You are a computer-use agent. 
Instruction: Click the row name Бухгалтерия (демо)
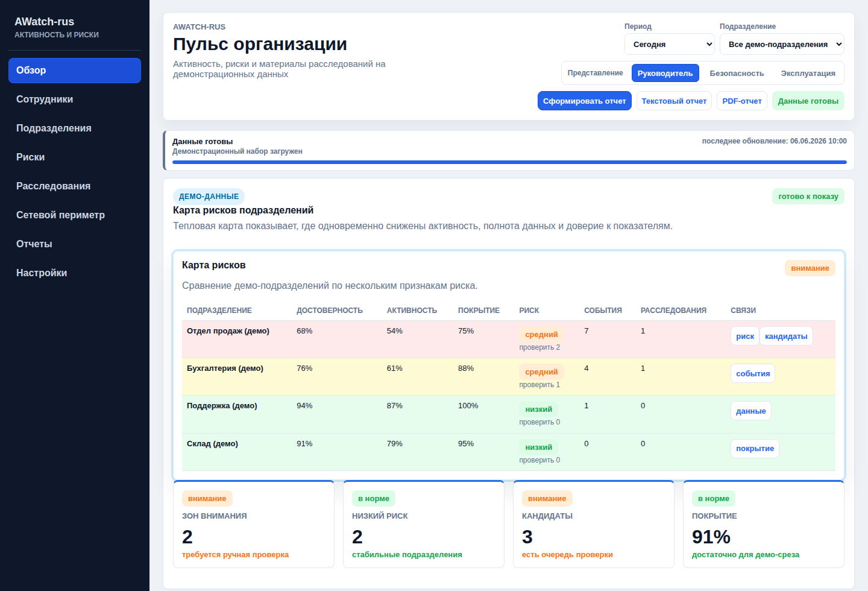coord(225,368)
